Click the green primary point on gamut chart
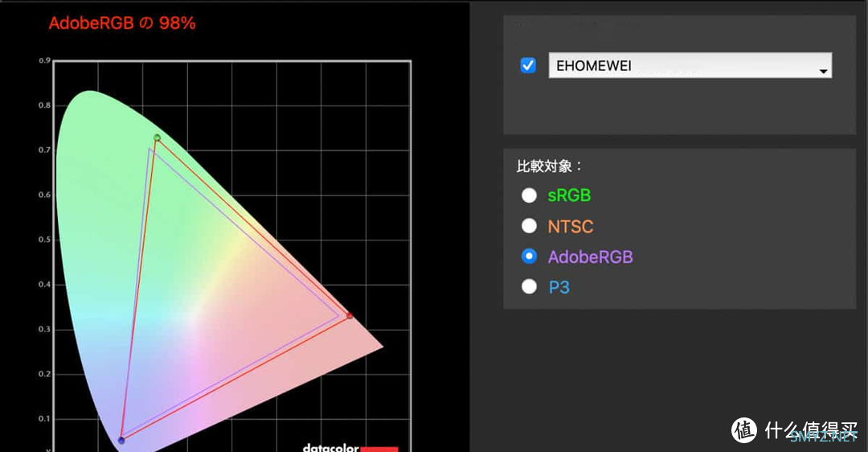This screenshot has height=452, width=868. click(x=158, y=138)
